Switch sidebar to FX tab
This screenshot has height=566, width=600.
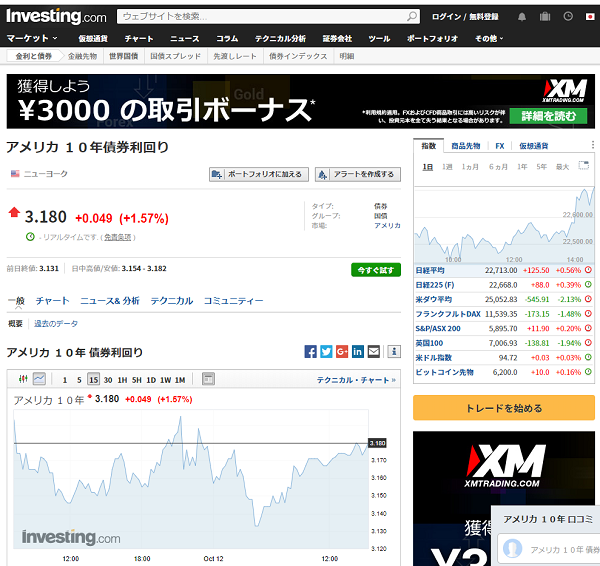pos(500,145)
